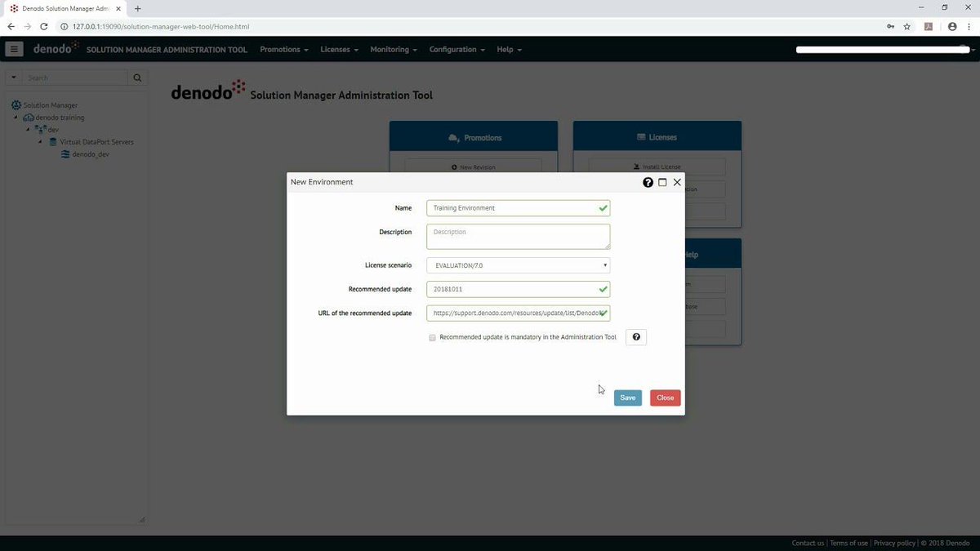Click the denodo logo in the header
This screenshot has height=551, width=980.
(54, 48)
